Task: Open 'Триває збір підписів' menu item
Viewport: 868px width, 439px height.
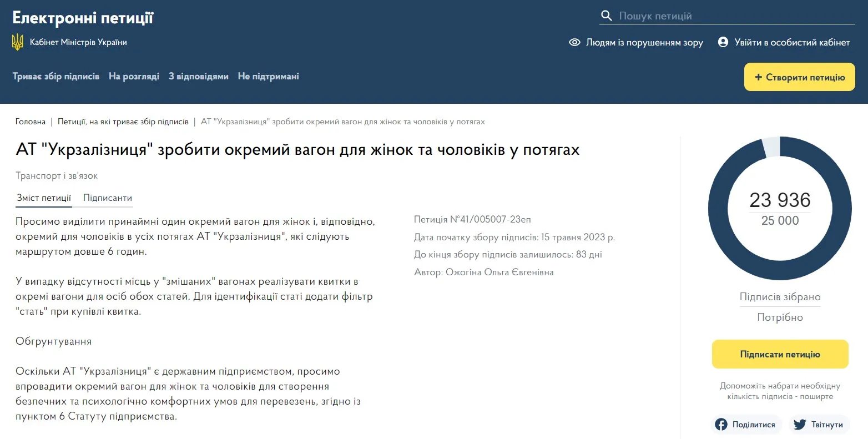Action: pyautogui.click(x=56, y=76)
